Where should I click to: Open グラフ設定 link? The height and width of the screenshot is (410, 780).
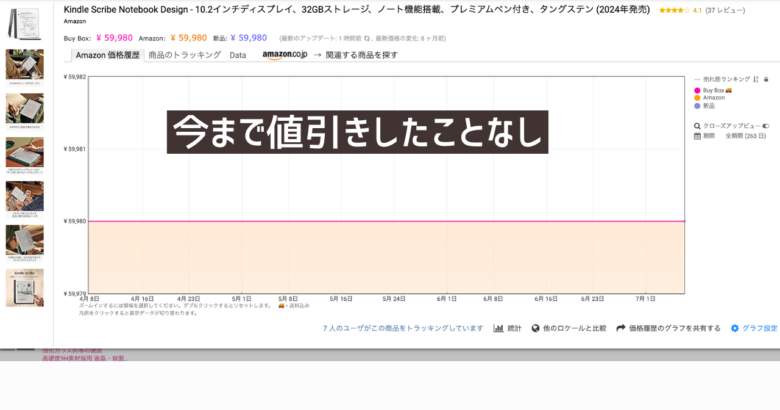pos(760,328)
